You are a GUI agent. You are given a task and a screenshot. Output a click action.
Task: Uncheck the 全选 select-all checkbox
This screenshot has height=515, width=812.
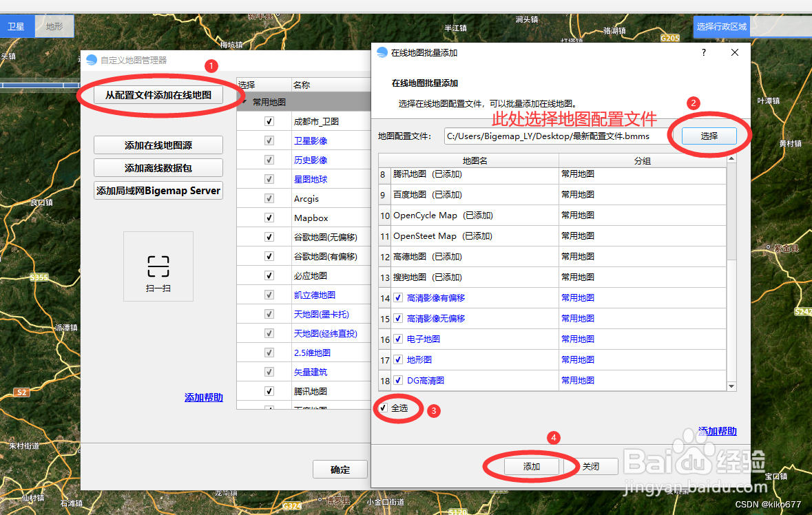pyautogui.click(x=384, y=408)
